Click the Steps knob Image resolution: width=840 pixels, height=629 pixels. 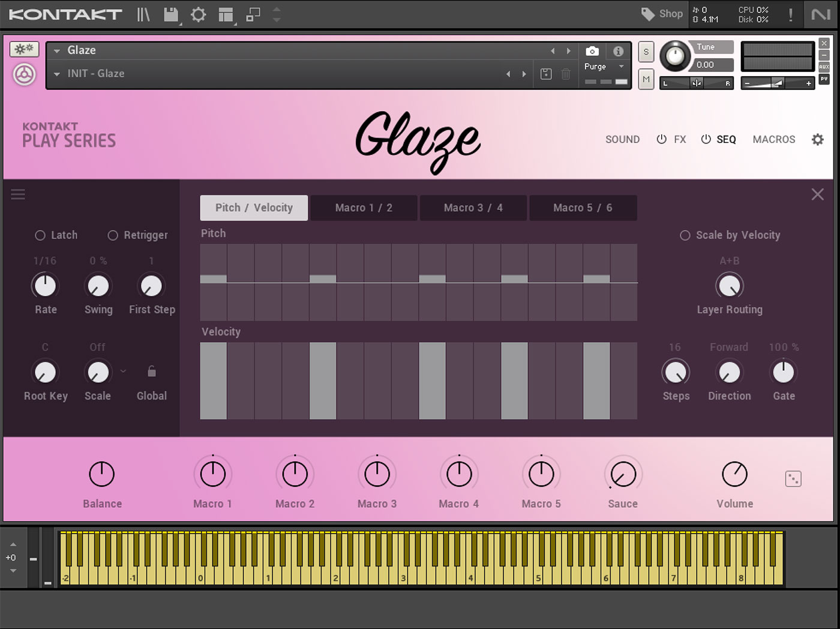676,372
